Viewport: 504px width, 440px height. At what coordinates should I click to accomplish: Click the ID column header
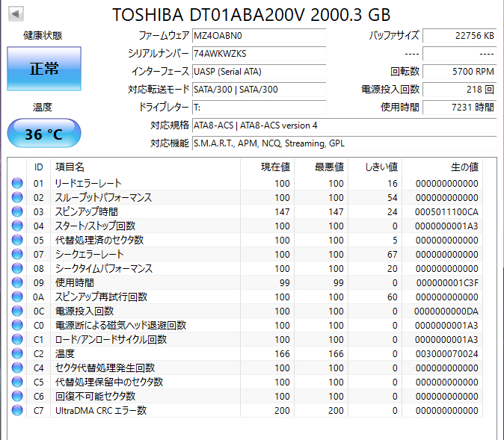tap(38, 167)
